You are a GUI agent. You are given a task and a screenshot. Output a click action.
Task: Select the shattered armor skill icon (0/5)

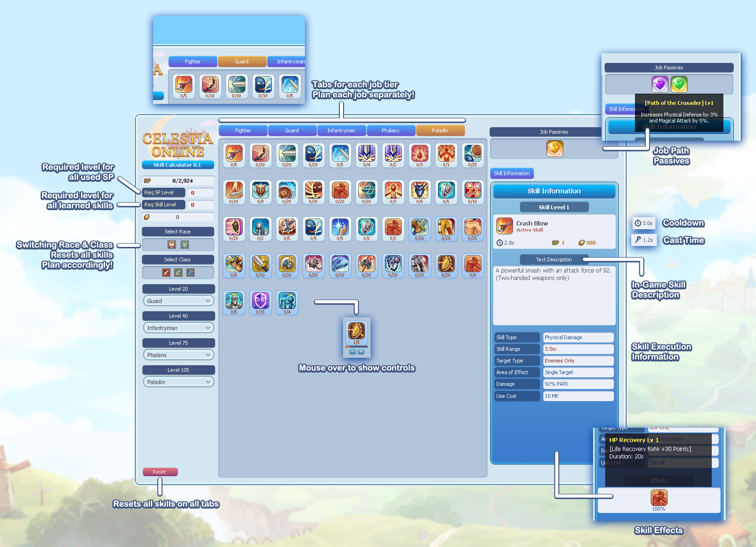click(287, 226)
